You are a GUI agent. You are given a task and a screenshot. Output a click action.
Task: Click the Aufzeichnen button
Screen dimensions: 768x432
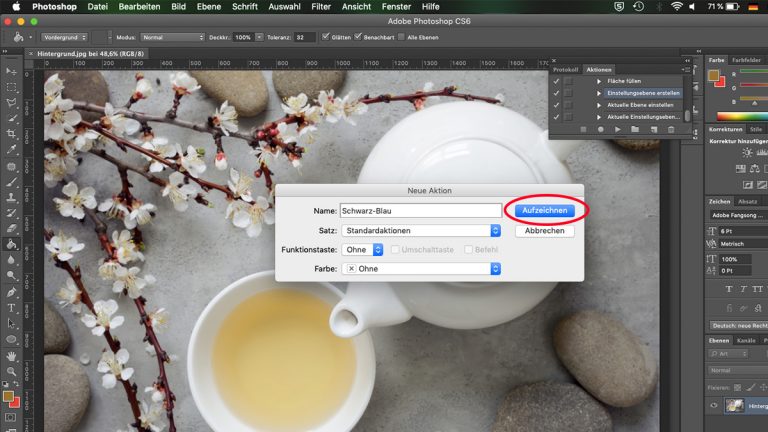tap(545, 211)
